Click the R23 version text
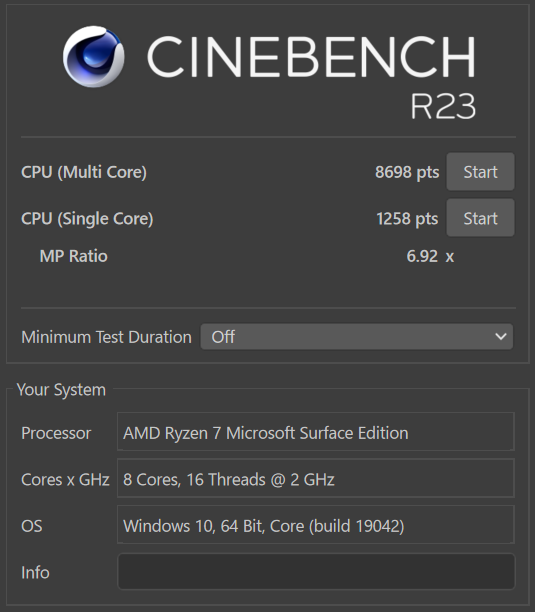This screenshot has height=612, width=535. click(443, 106)
